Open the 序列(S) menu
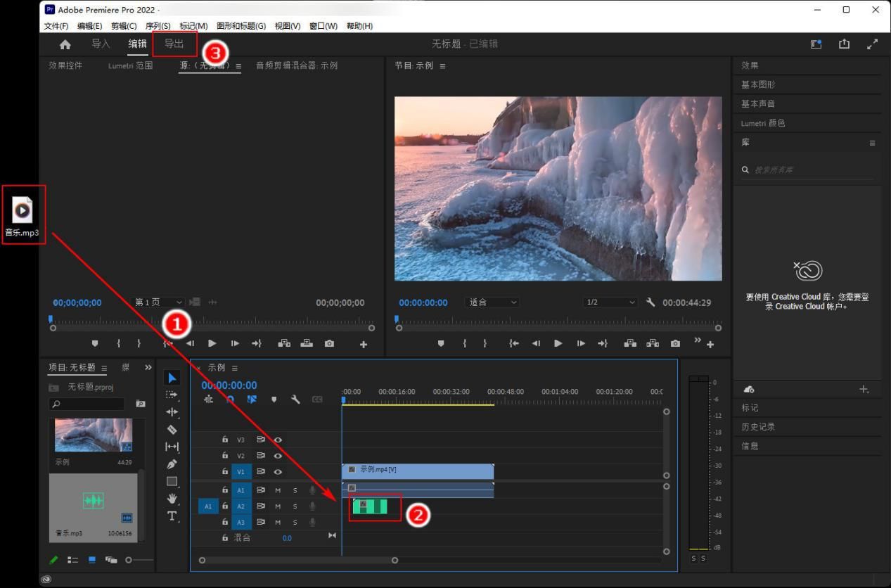The height and width of the screenshot is (588, 891). [x=158, y=26]
